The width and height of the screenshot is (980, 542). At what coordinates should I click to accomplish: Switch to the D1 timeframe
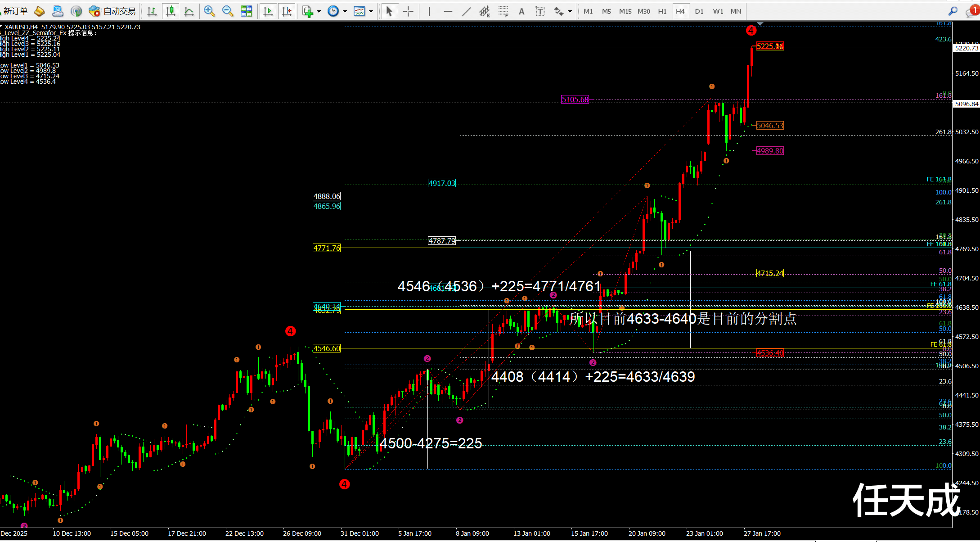pyautogui.click(x=699, y=11)
